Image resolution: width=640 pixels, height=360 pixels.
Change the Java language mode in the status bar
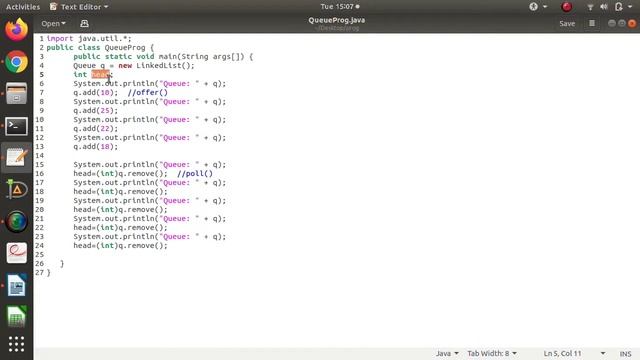coord(447,353)
